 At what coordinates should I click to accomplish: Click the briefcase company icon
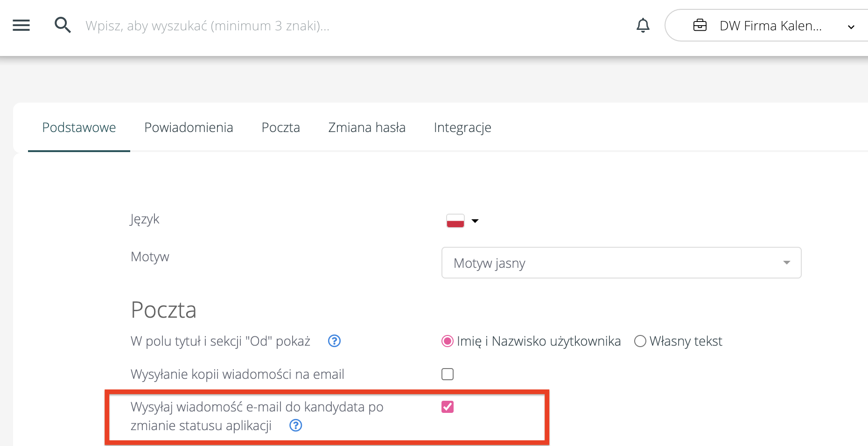point(700,25)
